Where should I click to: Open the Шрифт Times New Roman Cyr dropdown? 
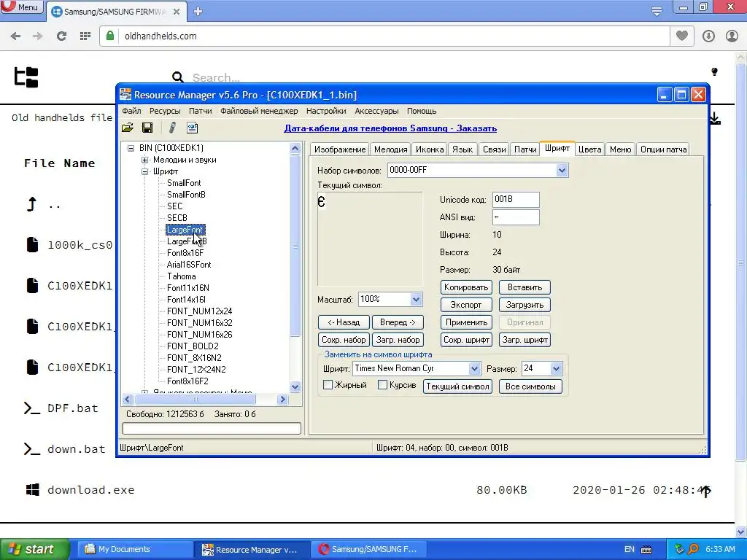474,368
